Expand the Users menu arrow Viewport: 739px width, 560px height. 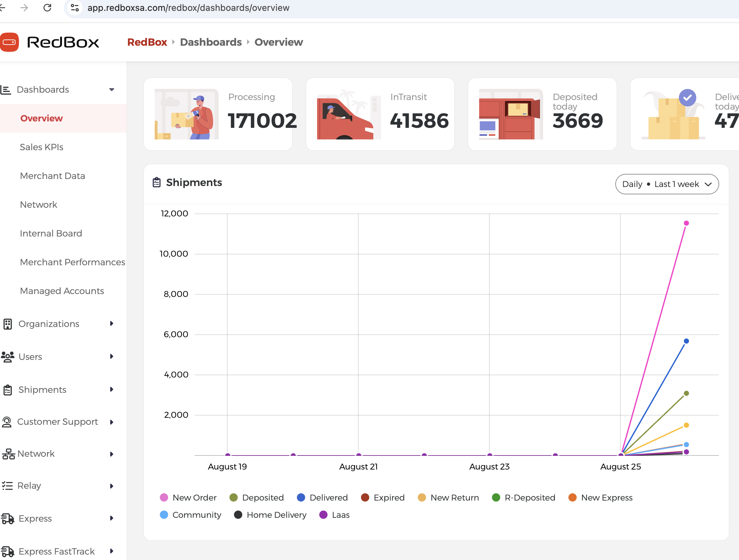pos(112,356)
